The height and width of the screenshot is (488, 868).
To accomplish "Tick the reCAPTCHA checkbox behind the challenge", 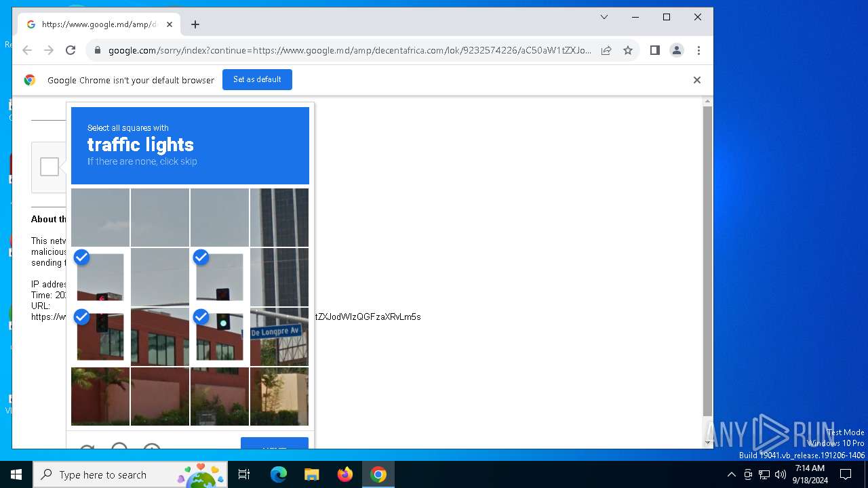I will [x=50, y=167].
